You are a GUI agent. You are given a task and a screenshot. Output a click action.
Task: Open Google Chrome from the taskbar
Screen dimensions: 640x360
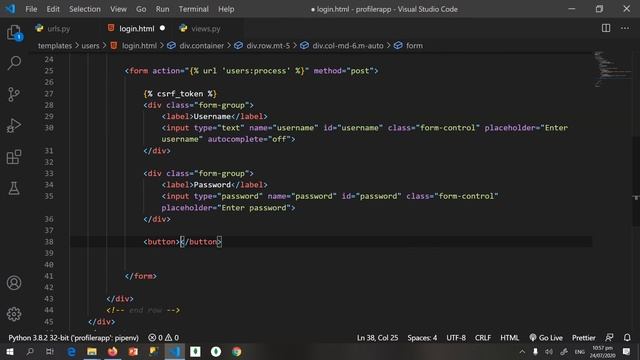point(236,351)
